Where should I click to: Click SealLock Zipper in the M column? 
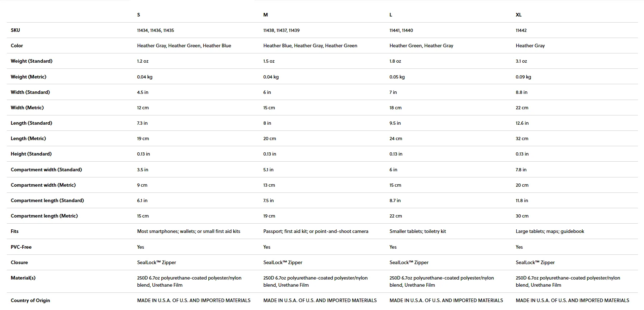pyautogui.click(x=283, y=262)
